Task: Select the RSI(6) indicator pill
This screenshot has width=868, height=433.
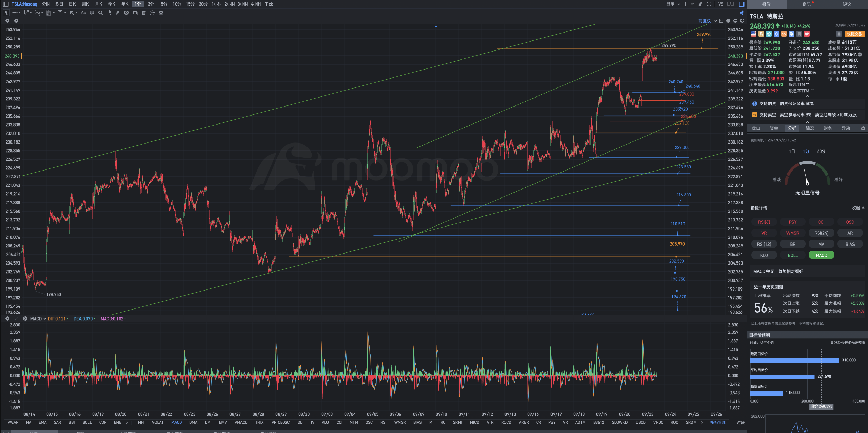Action: pos(764,222)
